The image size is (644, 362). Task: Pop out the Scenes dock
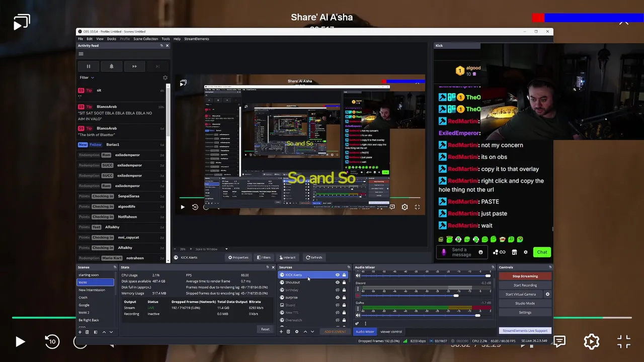click(115, 267)
